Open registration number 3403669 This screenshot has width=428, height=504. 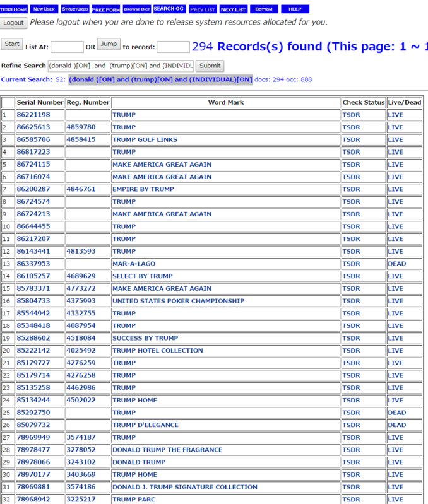(81, 475)
